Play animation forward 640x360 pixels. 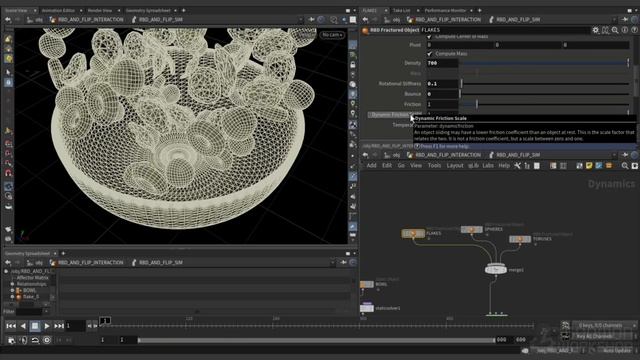(47, 326)
